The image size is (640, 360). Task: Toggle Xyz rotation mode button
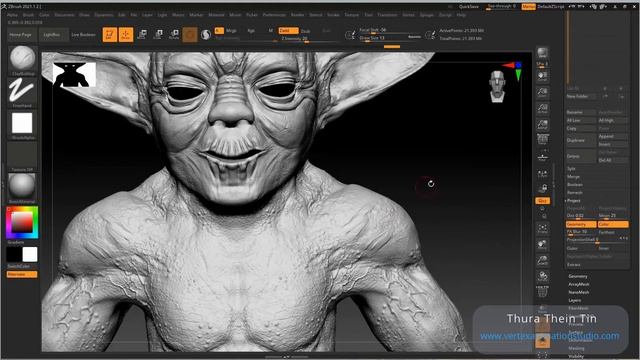pyautogui.click(x=542, y=201)
